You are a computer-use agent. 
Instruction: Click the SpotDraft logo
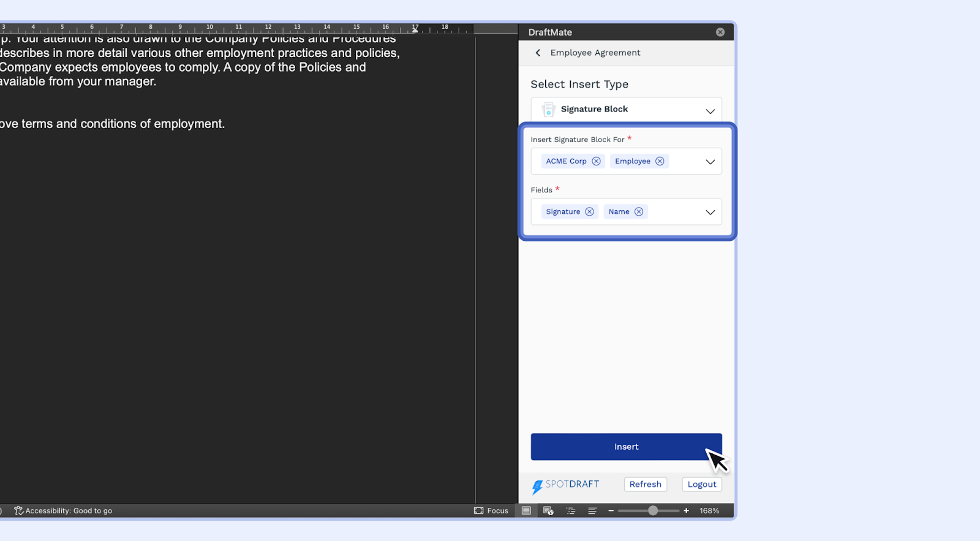click(565, 485)
